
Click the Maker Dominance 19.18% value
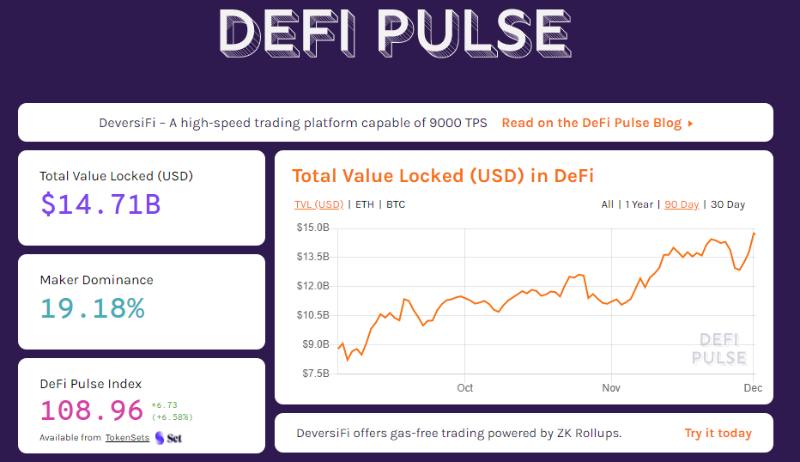point(92,308)
